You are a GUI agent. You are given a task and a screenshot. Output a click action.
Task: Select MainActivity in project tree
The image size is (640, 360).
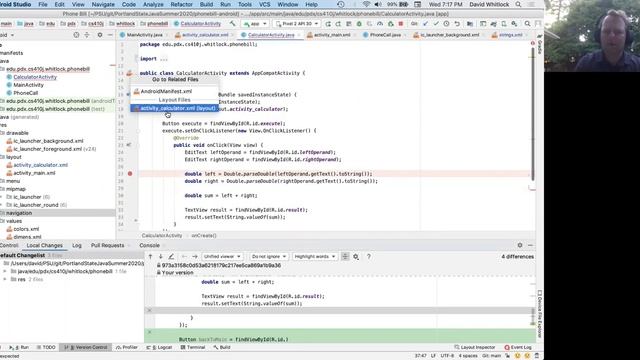(x=29, y=85)
